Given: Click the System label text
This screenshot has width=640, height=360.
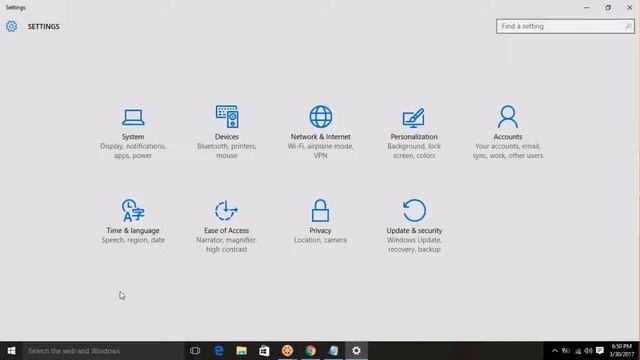Looking at the screenshot, I should (x=133, y=137).
